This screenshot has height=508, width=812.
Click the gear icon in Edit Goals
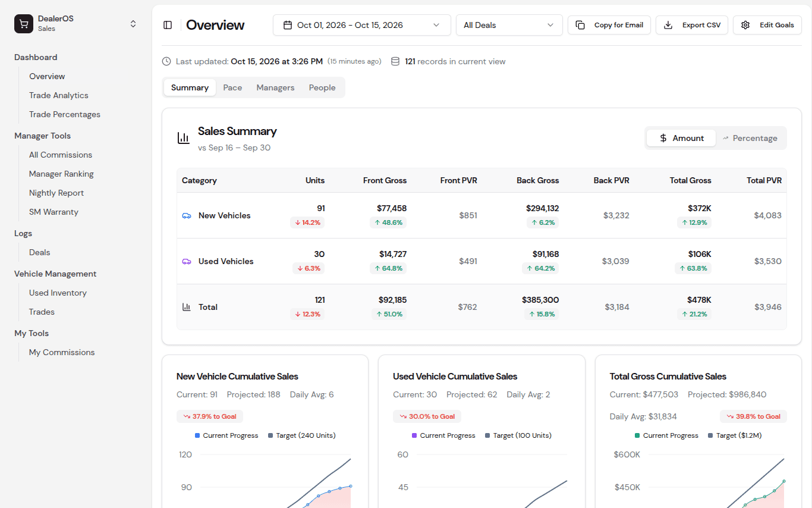point(745,25)
